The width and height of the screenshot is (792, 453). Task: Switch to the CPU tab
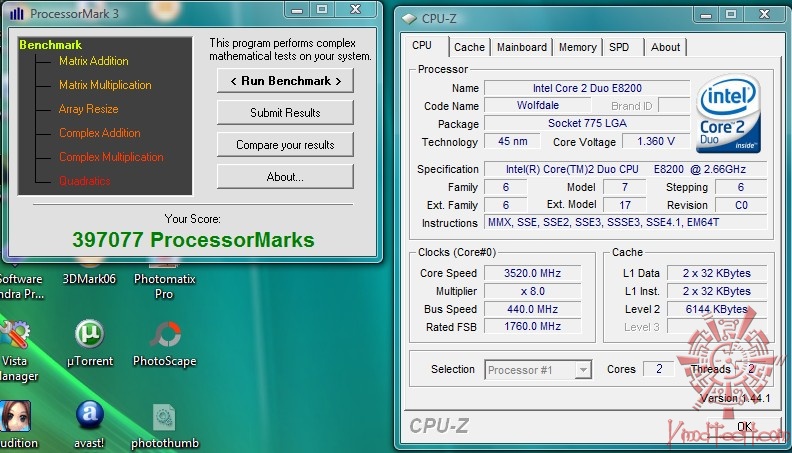click(422, 45)
